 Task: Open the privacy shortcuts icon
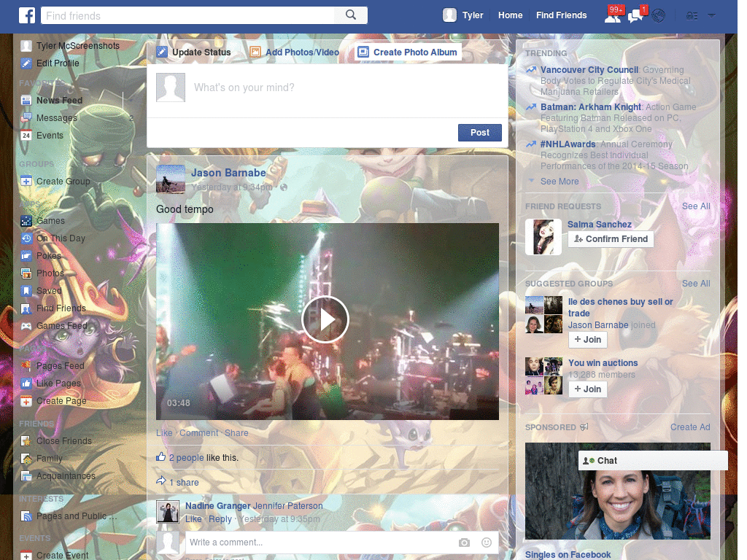(x=692, y=16)
